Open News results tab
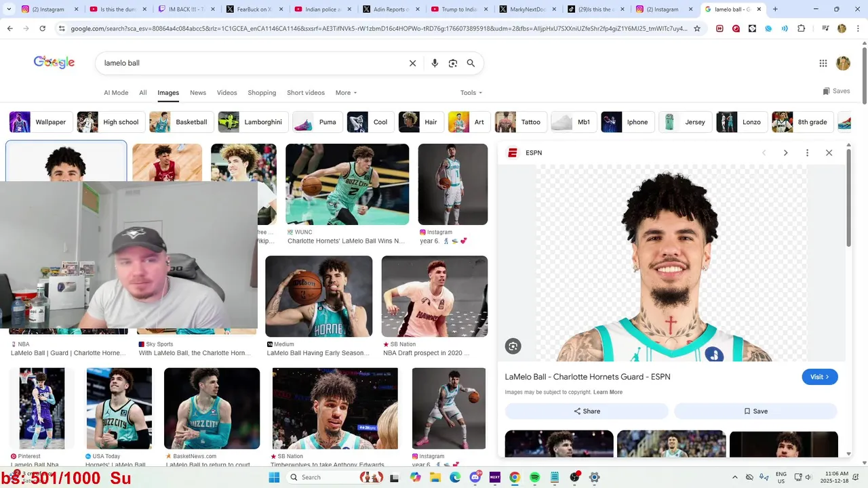Viewport: 868px width, 488px height. click(x=198, y=93)
